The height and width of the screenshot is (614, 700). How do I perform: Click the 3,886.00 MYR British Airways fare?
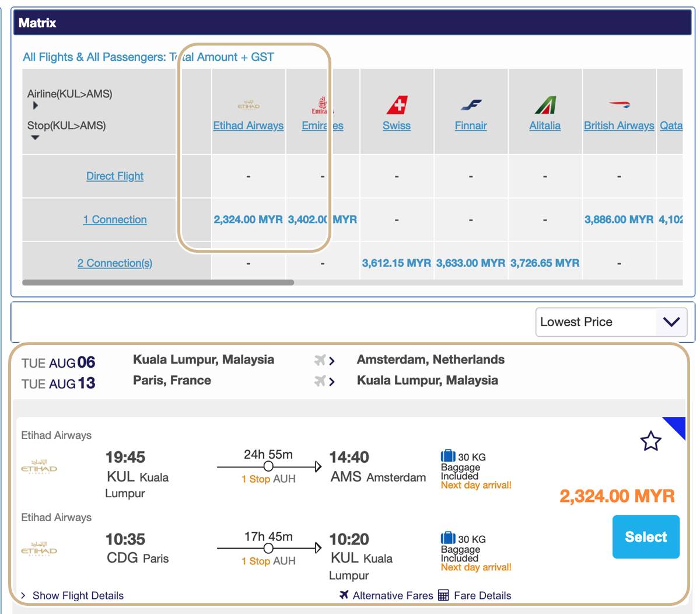pos(619,219)
